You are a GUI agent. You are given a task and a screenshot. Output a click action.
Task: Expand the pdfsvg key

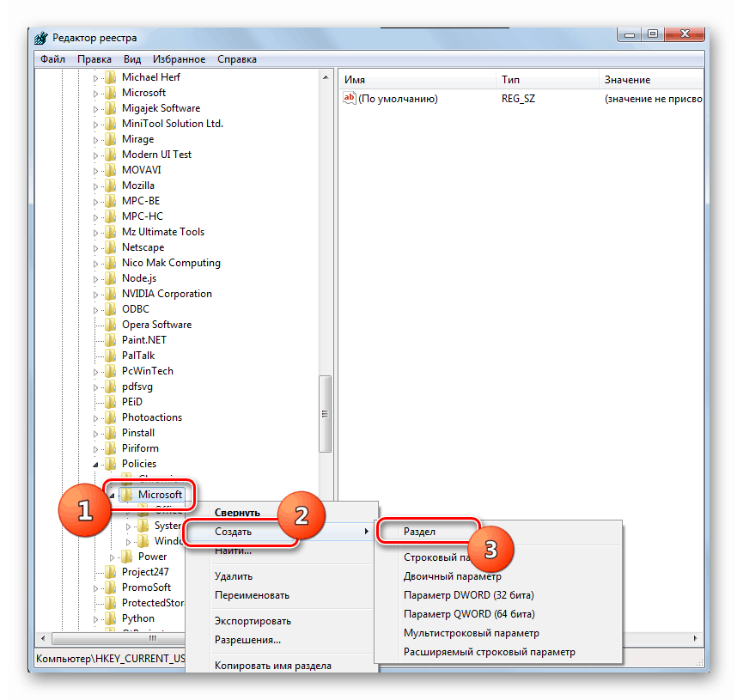tap(96, 387)
